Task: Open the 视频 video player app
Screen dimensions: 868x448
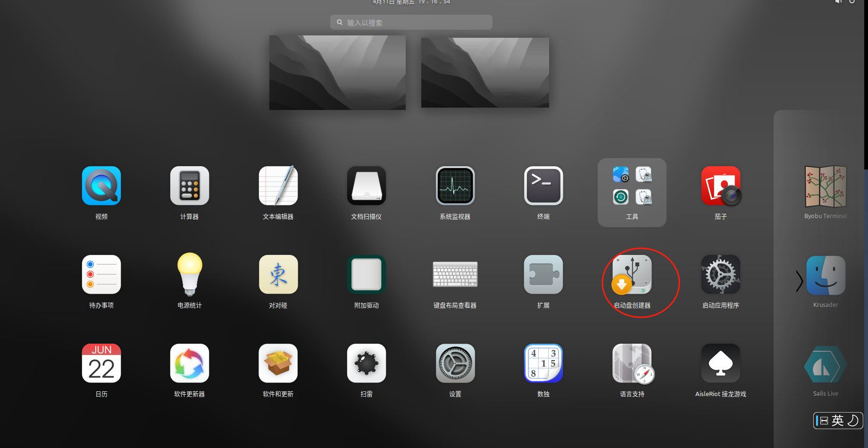Action: tap(101, 186)
